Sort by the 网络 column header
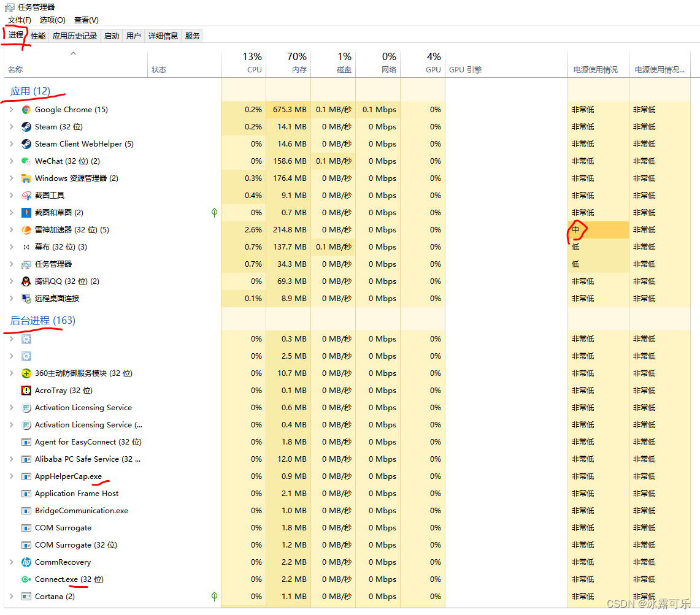 pos(378,63)
